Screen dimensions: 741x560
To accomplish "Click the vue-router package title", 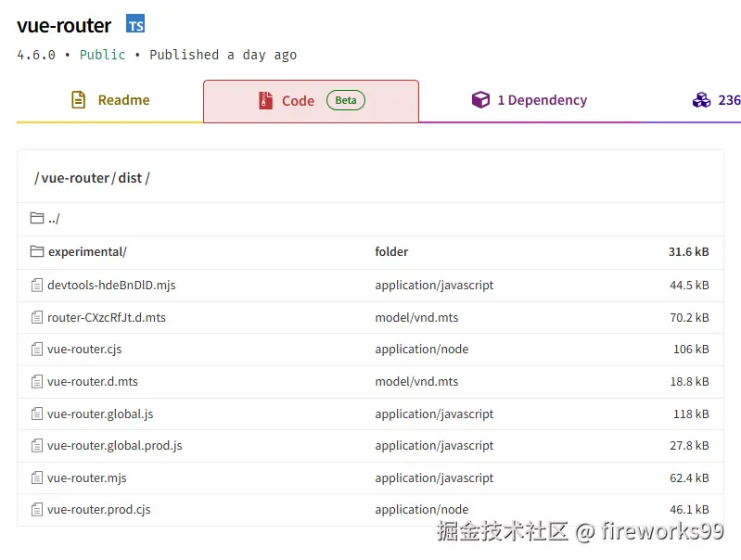I will click(64, 26).
